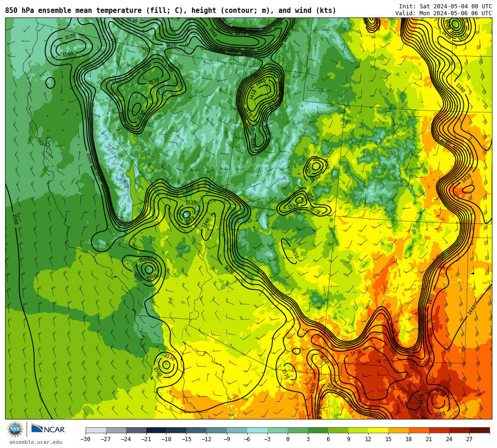Click the Valid: Mon 2024-05-06 06 UTC text
Screen dimensions: 497x448
coord(444,13)
